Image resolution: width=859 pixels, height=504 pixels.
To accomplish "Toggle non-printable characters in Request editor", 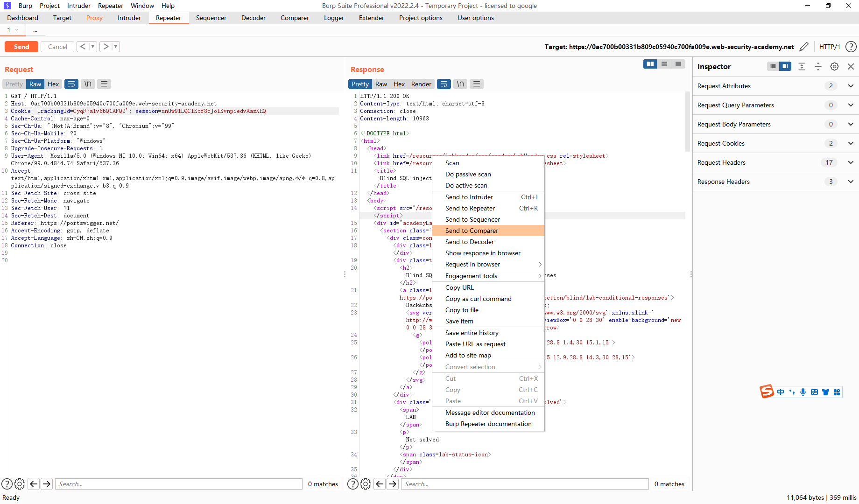I will point(88,84).
